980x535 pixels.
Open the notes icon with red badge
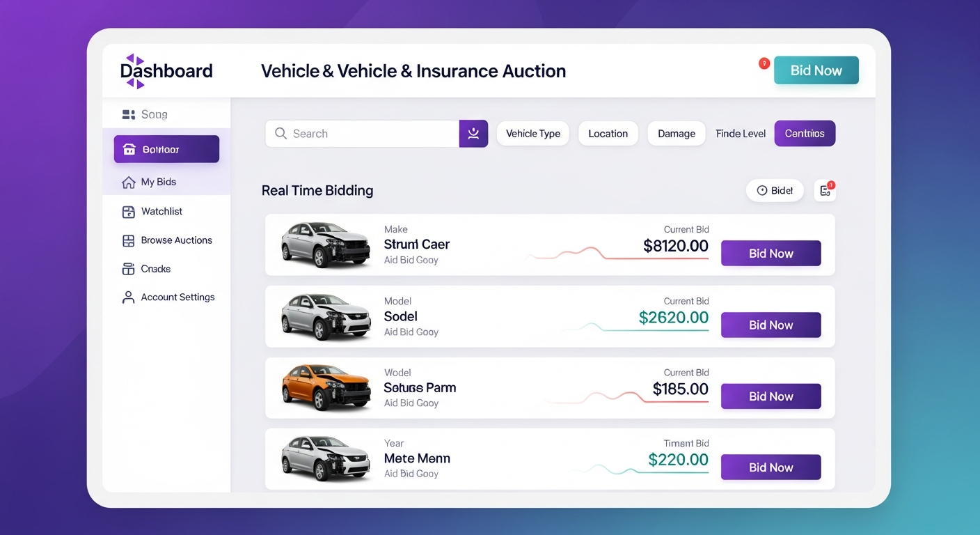point(825,190)
